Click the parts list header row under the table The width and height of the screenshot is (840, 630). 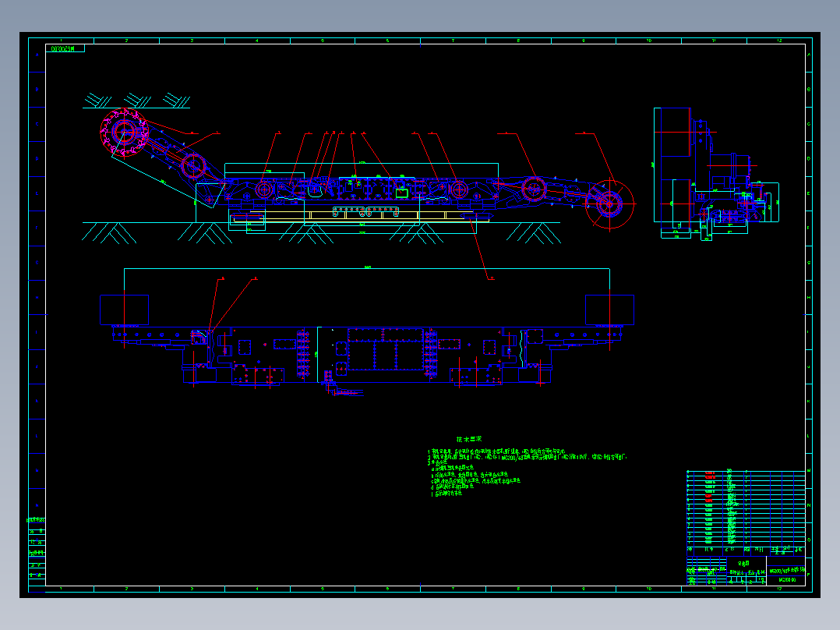point(746,550)
